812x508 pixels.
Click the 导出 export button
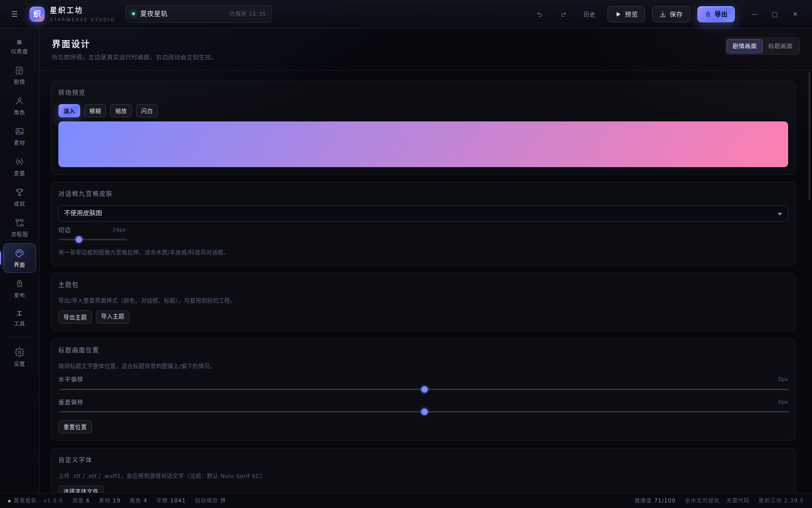click(716, 14)
